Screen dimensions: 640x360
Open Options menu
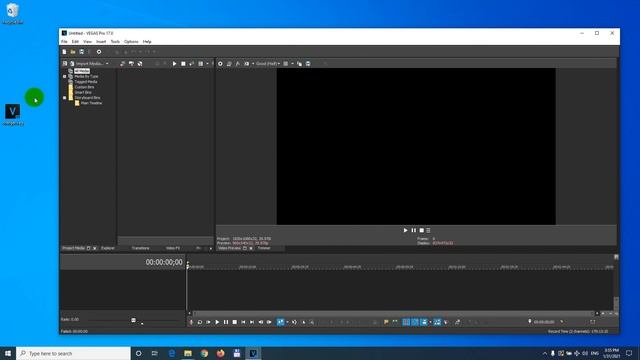(x=131, y=42)
